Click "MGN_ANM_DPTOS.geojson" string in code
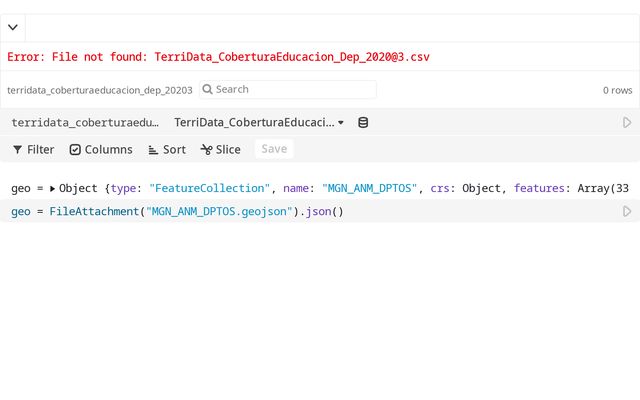Image resolution: width=640 pixels, height=400 pixels. tap(220, 212)
